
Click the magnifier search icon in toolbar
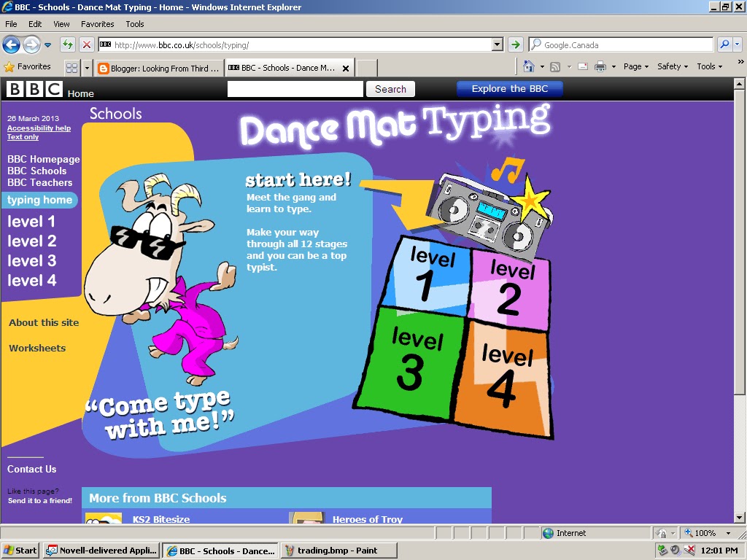tap(724, 44)
